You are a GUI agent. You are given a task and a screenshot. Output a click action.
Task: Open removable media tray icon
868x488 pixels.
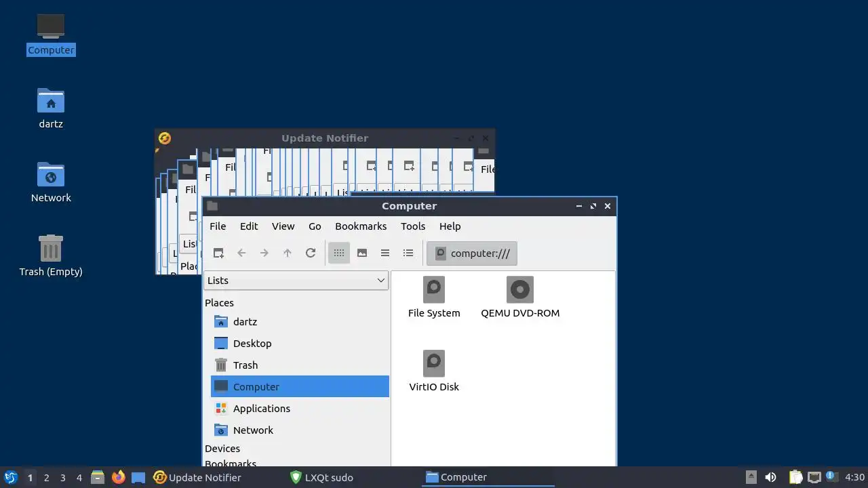tap(751, 477)
